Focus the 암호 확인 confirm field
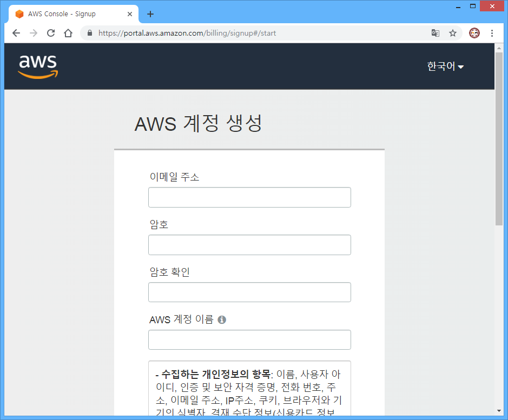 tap(249, 292)
